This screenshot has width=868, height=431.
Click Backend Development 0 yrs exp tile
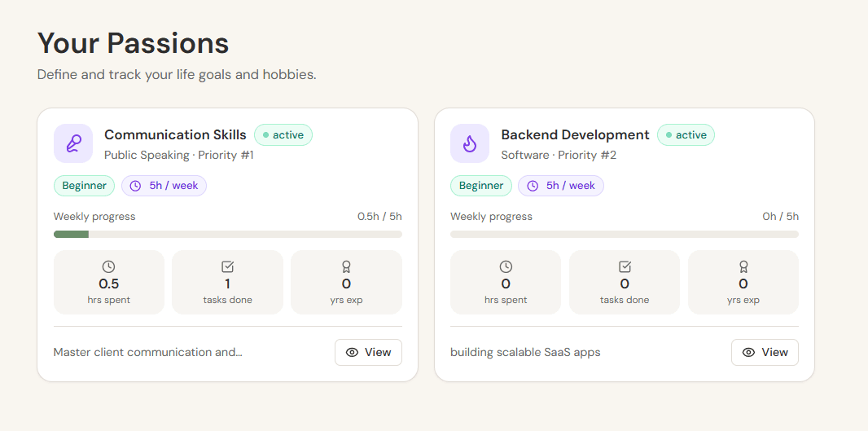(743, 283)
